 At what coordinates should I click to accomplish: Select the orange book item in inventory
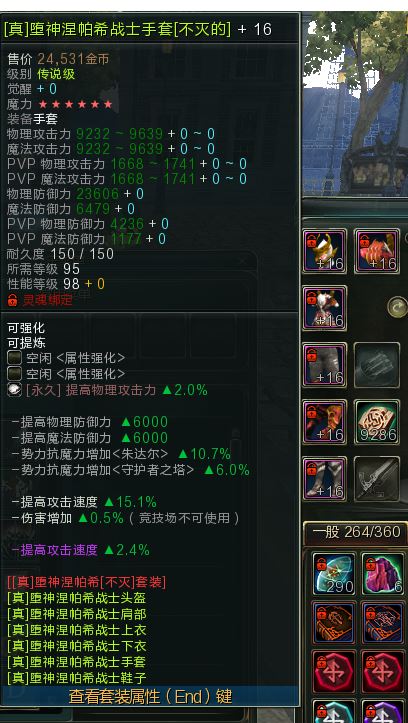coord(334,622)
